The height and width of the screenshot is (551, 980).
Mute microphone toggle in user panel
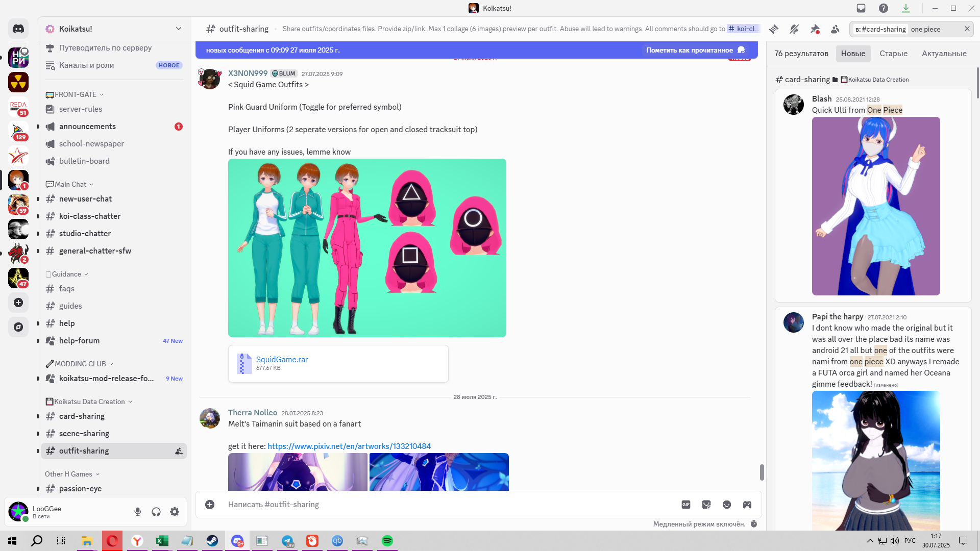pyautogui.click(x=138, y=512)
